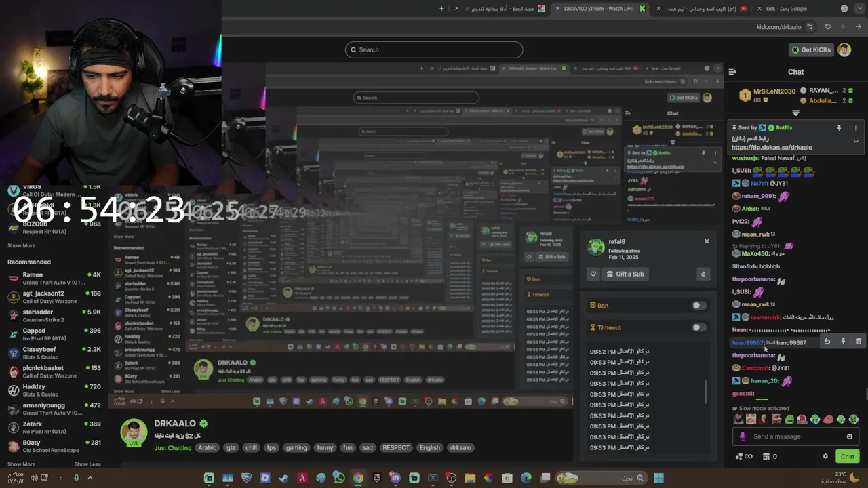868x488 pixels.
Task: Open the tip.dokan.sa/drkaalo link
Action: pyautogui.click(x=772, y=147)
